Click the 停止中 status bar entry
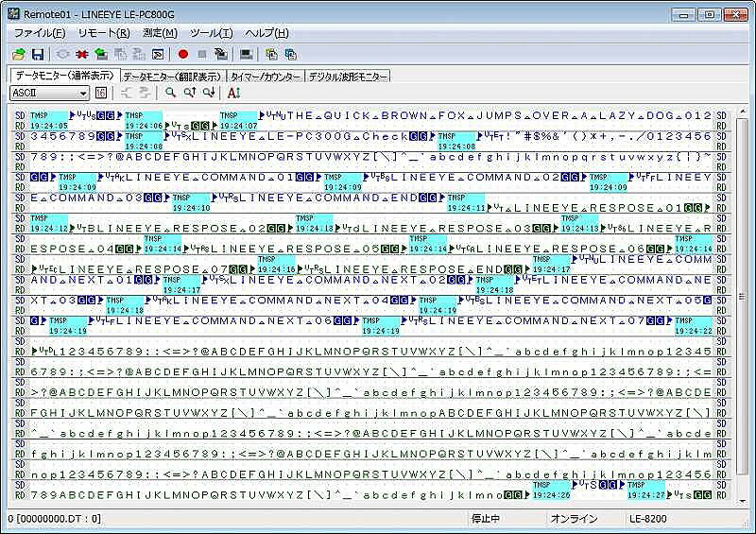 pyautogui.click(x=486, y=519)
